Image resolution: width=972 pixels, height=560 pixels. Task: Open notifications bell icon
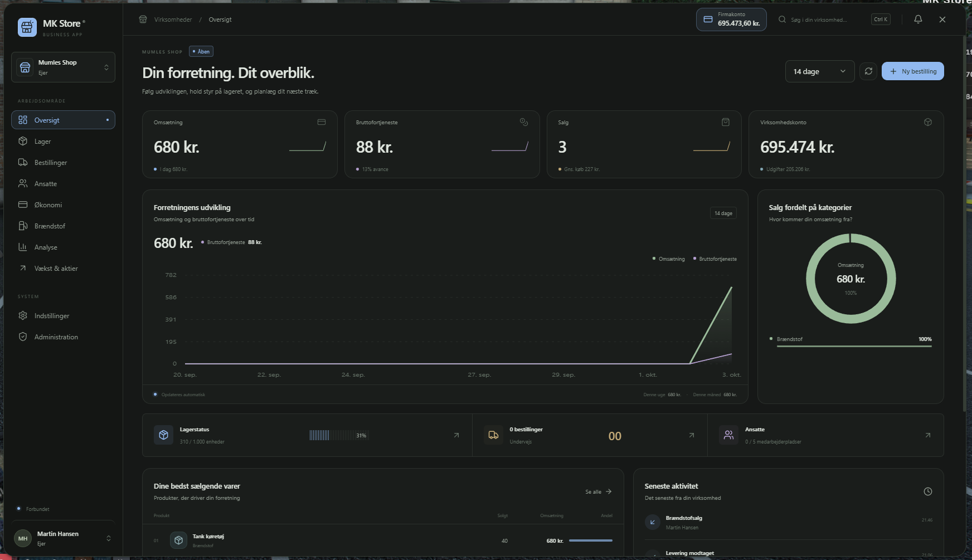(918, 20)
